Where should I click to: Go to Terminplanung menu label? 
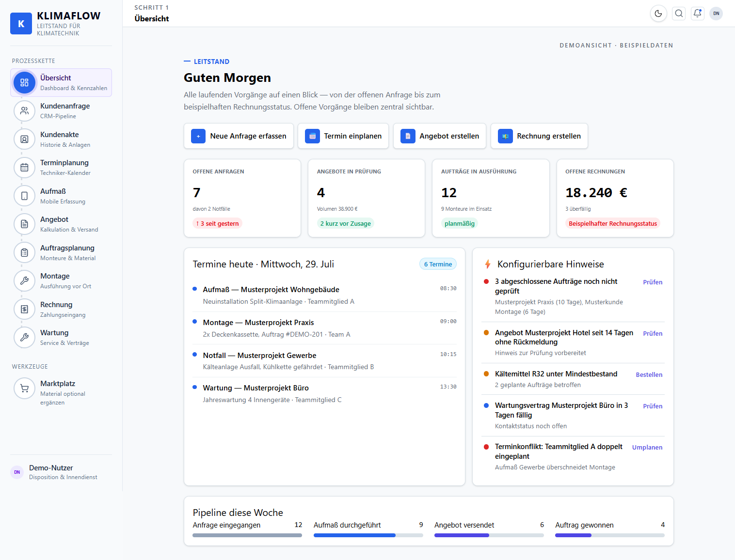coord(64,163)
